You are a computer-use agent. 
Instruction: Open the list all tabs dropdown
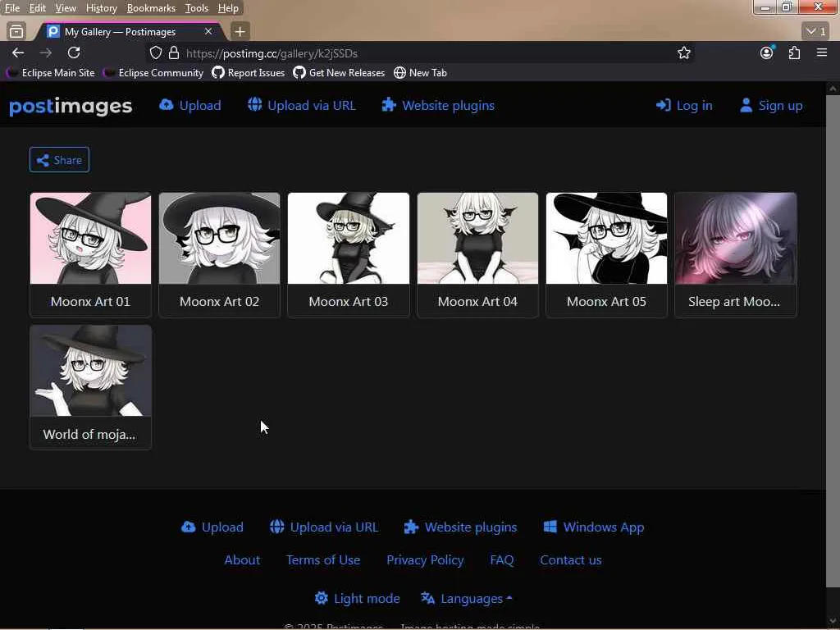[816, 32]
